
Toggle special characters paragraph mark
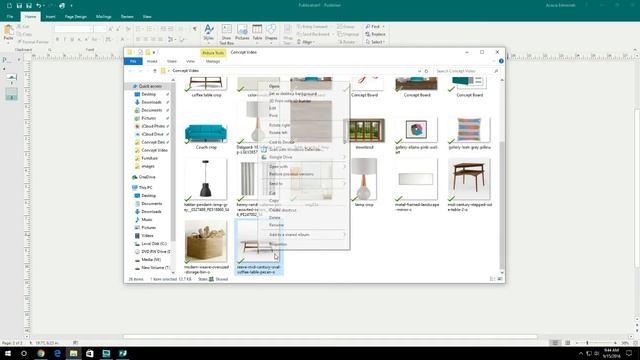pyautogui.click(x=195, y=29)
